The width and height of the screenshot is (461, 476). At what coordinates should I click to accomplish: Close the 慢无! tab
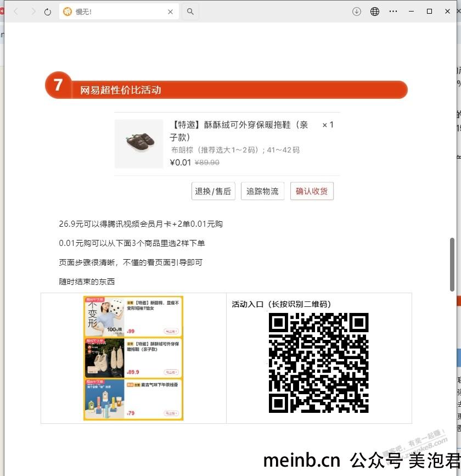[170, 12]
